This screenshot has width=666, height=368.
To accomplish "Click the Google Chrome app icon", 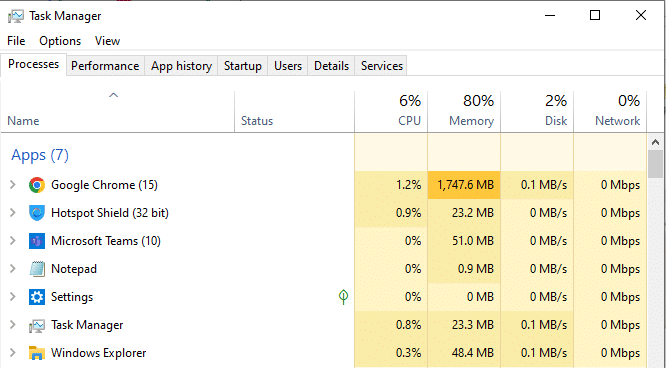I will click(37, 185).
